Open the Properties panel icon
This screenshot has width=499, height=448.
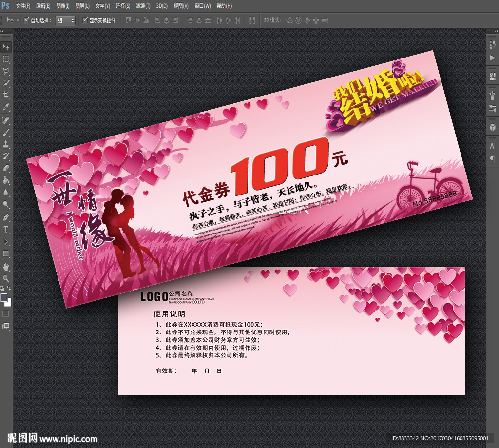click(493, 76)
